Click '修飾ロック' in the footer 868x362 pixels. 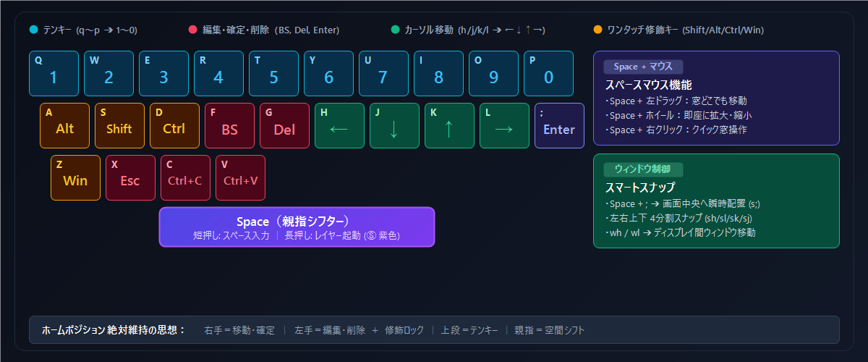pos(405,329)
